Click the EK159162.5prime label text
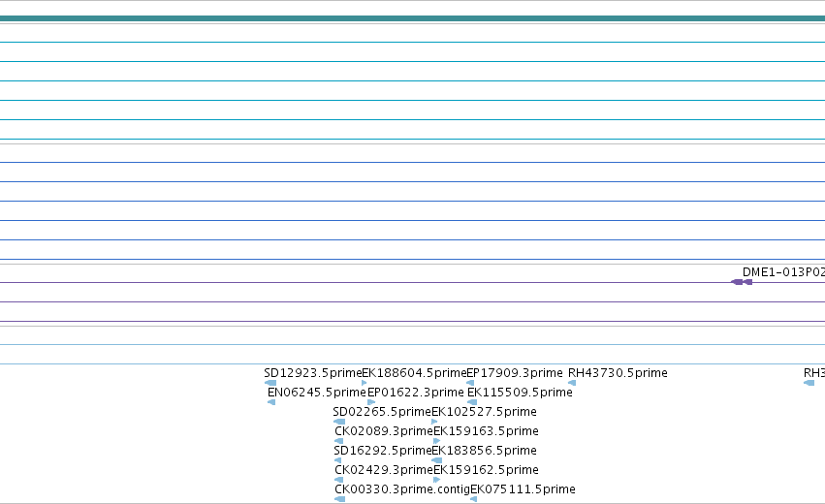Viewport: 825px width, 504px height. click(x=486, y=470)
